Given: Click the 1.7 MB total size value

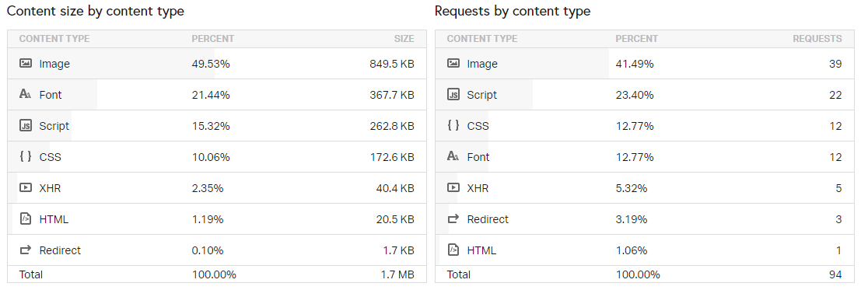Looking at the screenshot, I should (x=398, y=274).
